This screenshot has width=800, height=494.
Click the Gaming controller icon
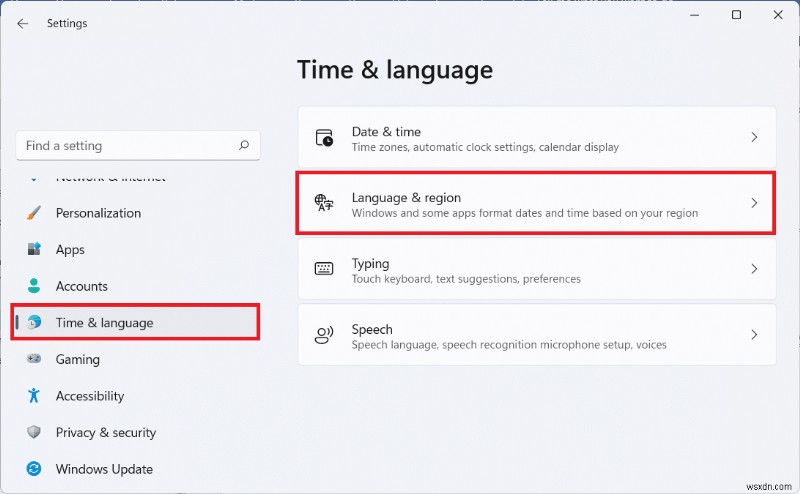pos(34,358)
